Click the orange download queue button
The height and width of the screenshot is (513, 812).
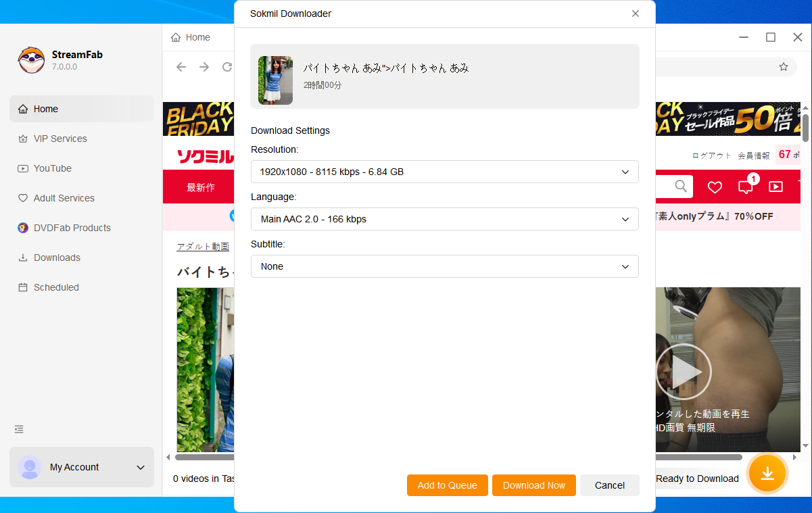point(767,474)
